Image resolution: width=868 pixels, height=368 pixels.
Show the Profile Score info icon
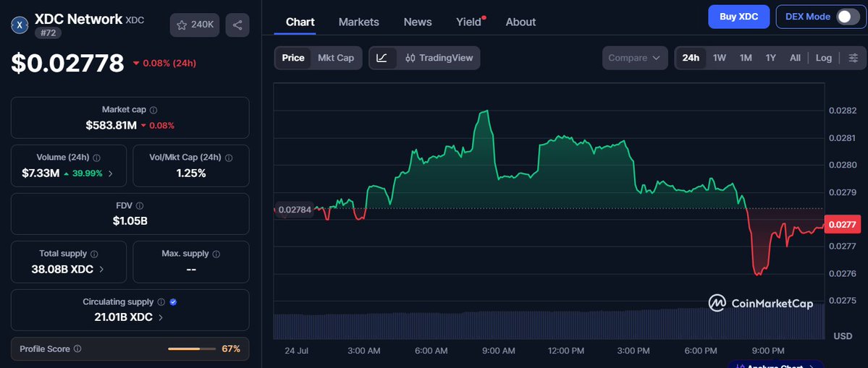tap(77, 348)
